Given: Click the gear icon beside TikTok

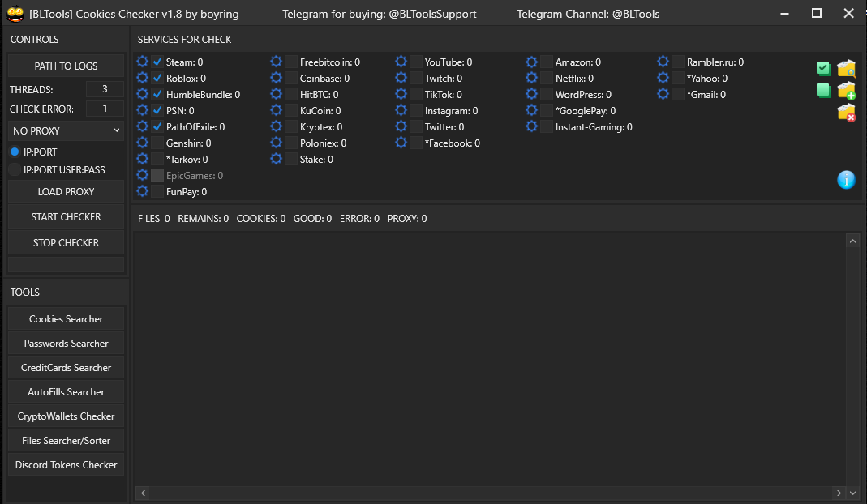Looking at the screenshot, I should (401, 94).
